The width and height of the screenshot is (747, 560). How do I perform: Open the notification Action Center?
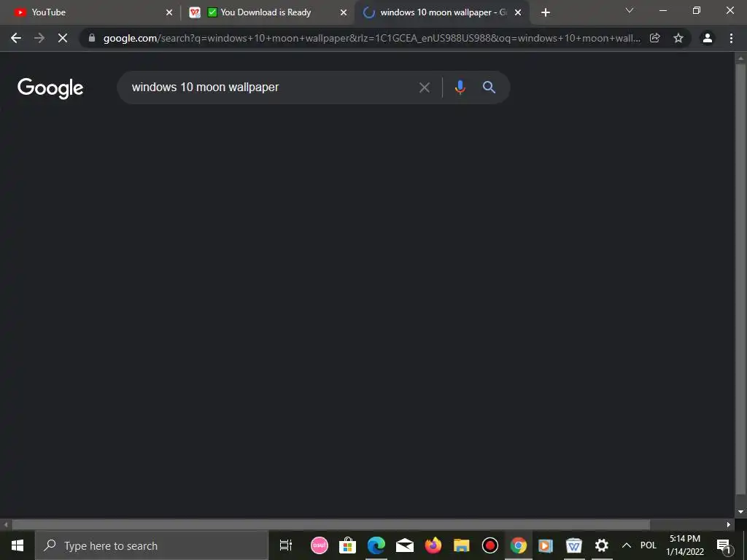[724, 545]
